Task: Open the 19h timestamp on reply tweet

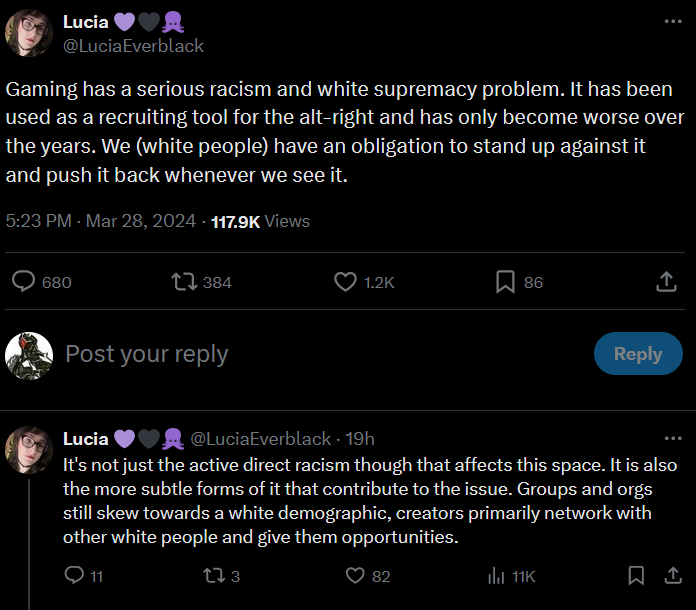Action: 360,439
